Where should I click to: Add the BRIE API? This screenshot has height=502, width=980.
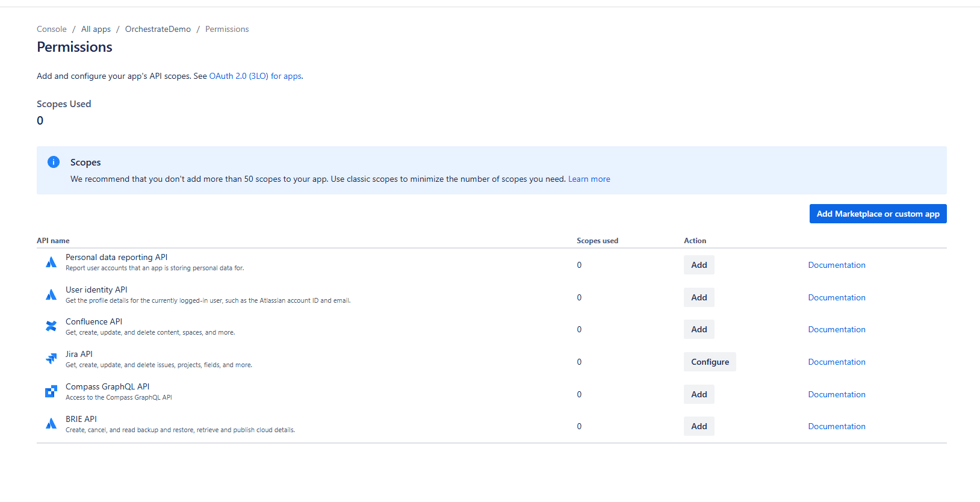699,426
